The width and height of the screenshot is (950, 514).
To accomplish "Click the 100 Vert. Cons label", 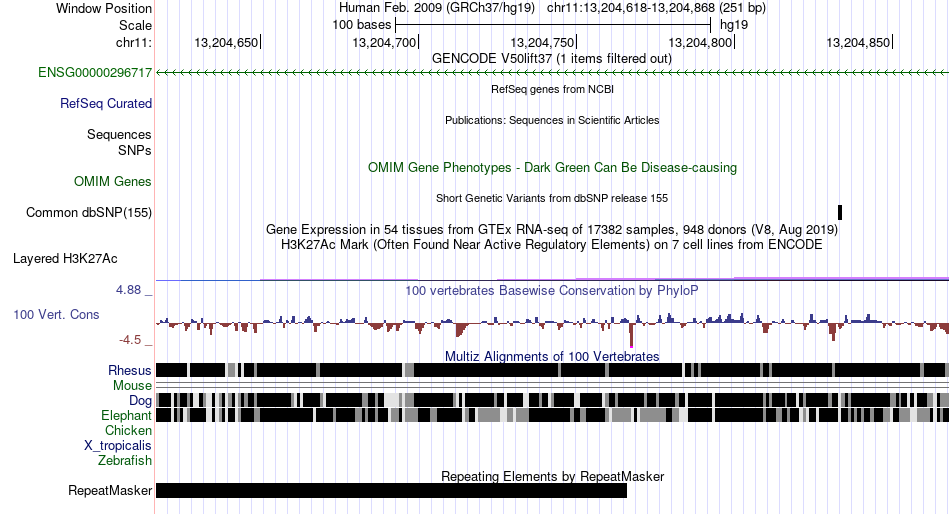I will pos(56,315).
